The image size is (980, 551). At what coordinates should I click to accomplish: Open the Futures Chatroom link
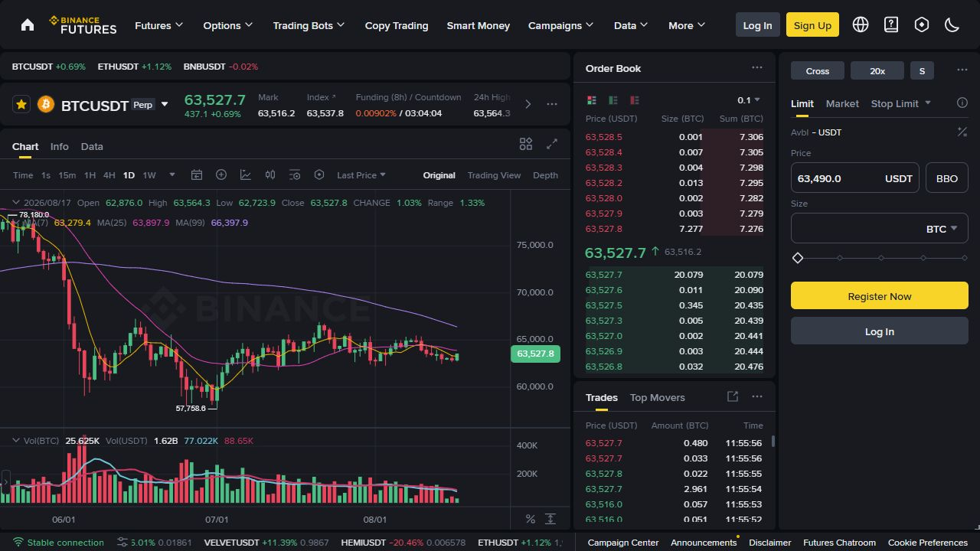point(840,543)
